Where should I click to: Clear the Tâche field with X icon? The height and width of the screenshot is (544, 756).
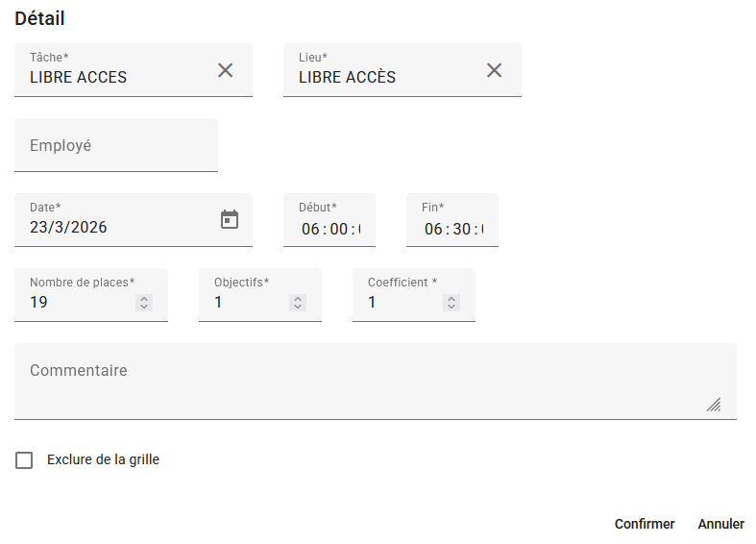[x=225, y=70]
